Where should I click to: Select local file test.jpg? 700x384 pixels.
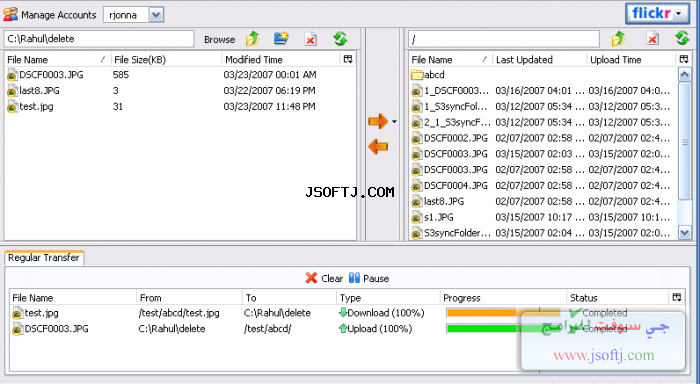(x=180, y=107)
